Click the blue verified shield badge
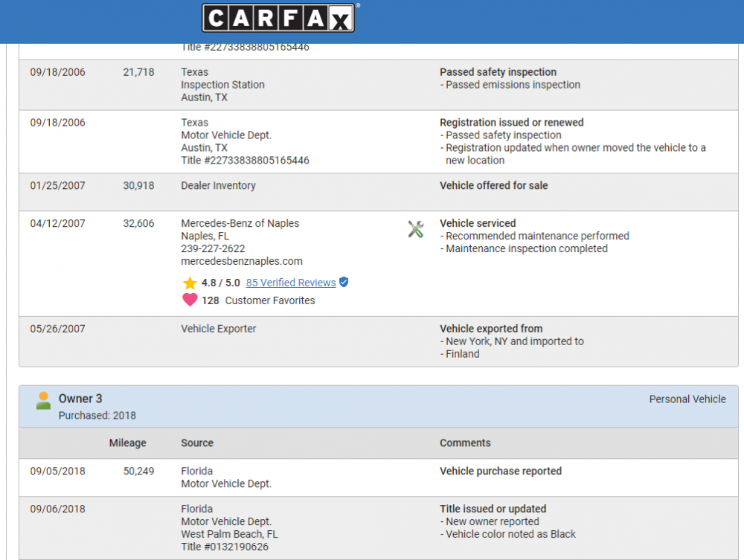 [x=344, y=282]
